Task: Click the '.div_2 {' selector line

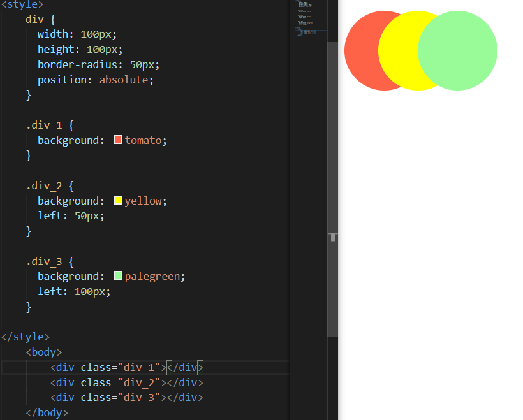Action: pyautogui.click(x=50, y=185)
